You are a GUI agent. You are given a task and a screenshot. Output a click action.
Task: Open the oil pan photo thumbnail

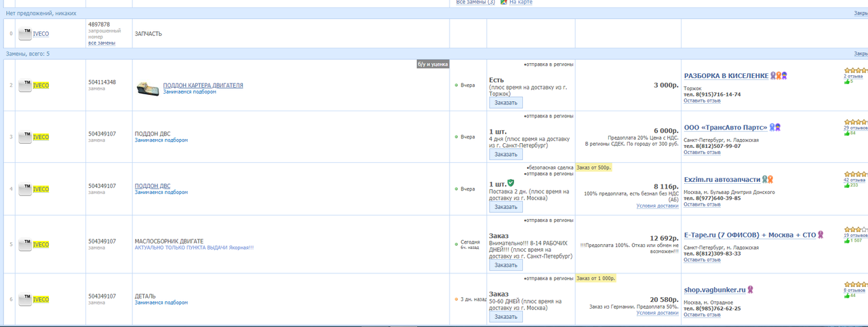148,88
